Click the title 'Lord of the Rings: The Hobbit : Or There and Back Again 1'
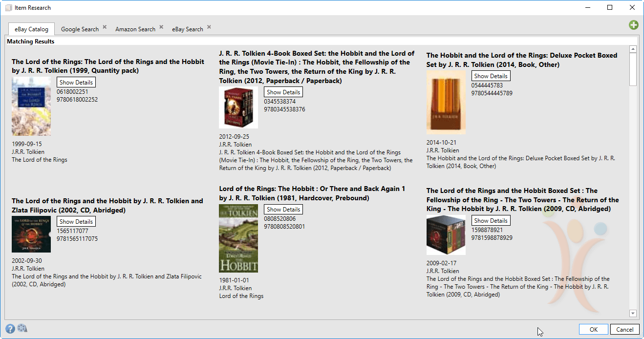This screenshot has height=339, width=644. point(312,193)
